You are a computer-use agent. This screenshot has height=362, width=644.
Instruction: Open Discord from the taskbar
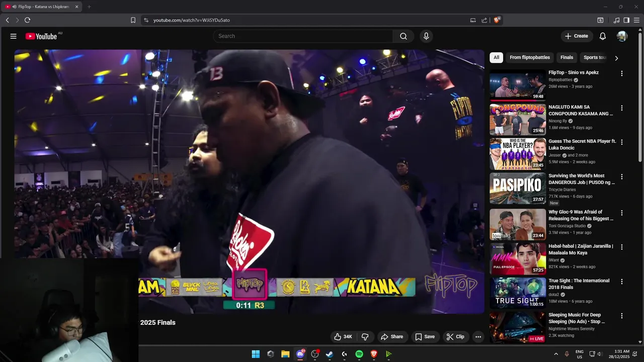pyautogui.click(x=300, y=354)
